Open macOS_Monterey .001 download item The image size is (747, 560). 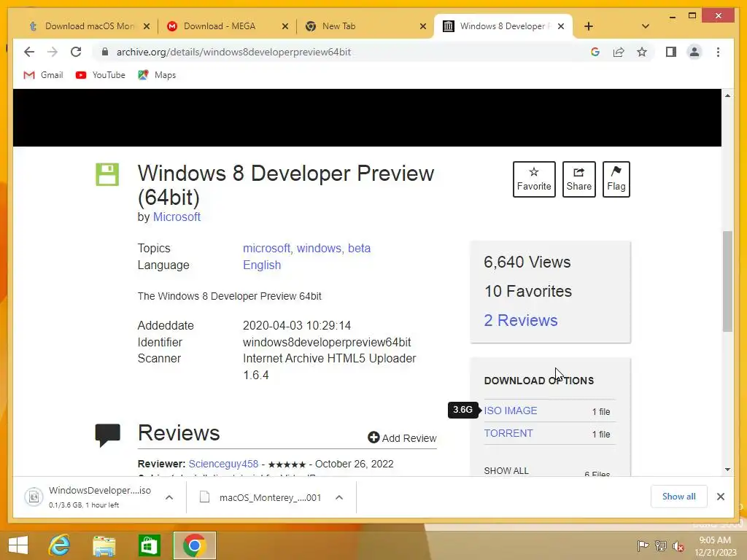coord(261,497)
